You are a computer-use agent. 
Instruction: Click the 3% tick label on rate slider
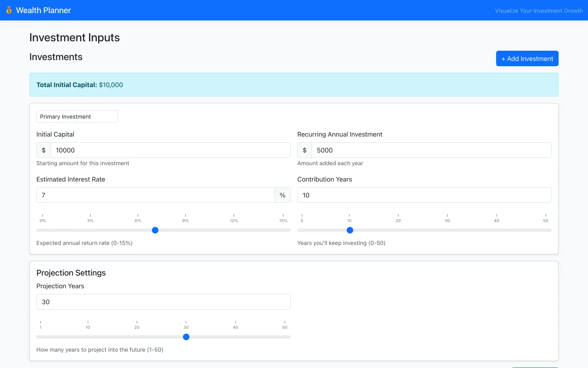[90, 221]
